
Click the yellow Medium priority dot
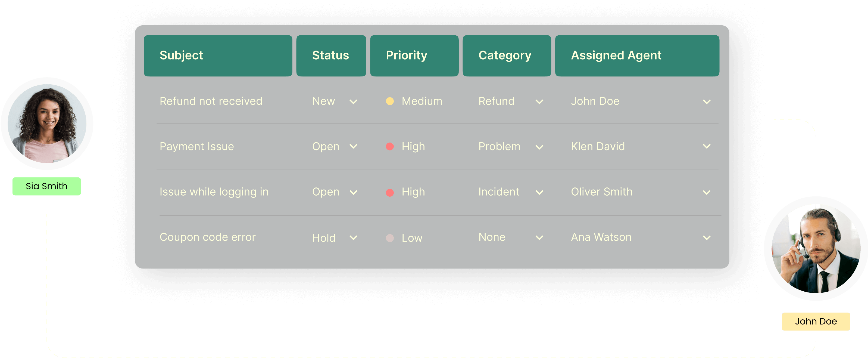coord(389,101)
